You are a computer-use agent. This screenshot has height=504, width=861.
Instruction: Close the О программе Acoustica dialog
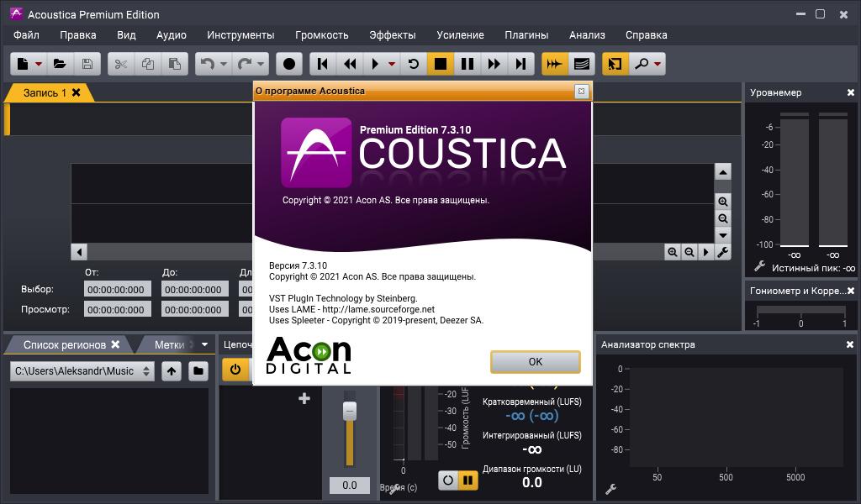tap(581, 91)
